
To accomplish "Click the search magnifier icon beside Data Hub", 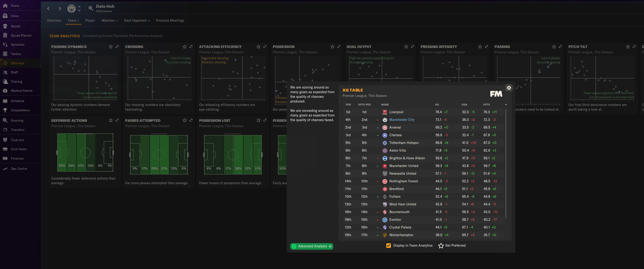I will coord(91,8).
